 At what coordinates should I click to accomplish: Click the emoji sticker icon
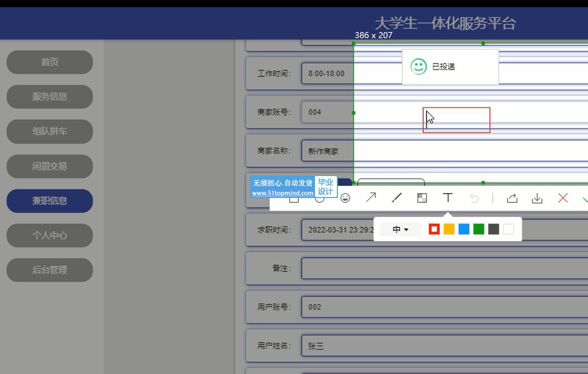click(x=345, y=197)
